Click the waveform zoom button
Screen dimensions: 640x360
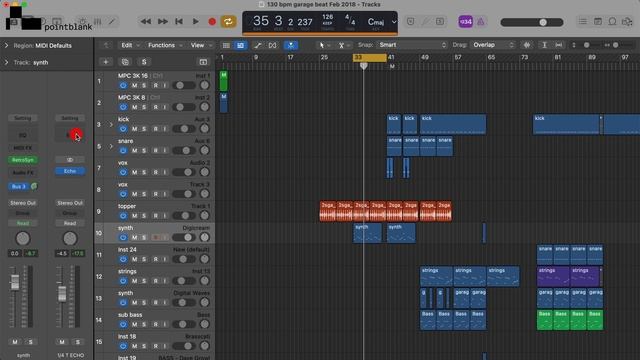pyautogui.click(x=527, y=45)
